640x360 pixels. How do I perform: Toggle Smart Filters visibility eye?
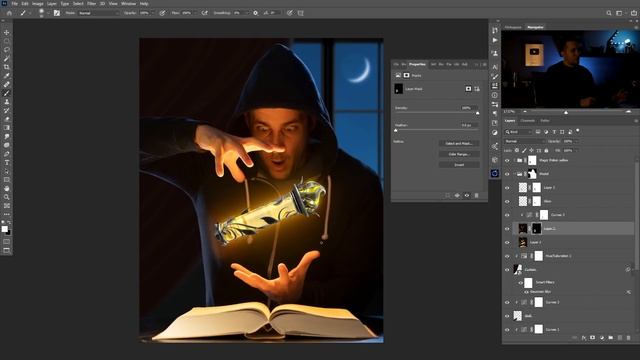[520, 282]
